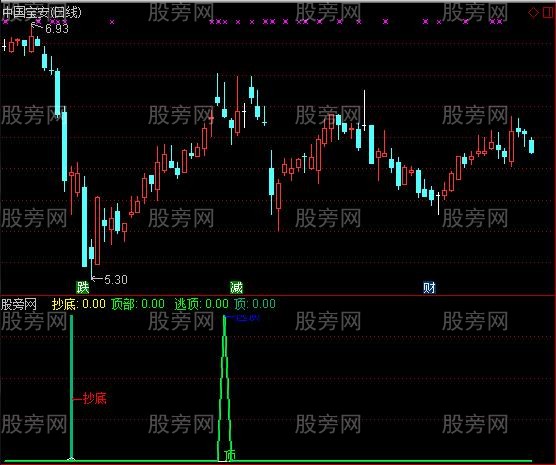Click the red diamond icon at top right
Viewport: 556px width, 465px height.
pyautogui.click(x=533, y=13)
